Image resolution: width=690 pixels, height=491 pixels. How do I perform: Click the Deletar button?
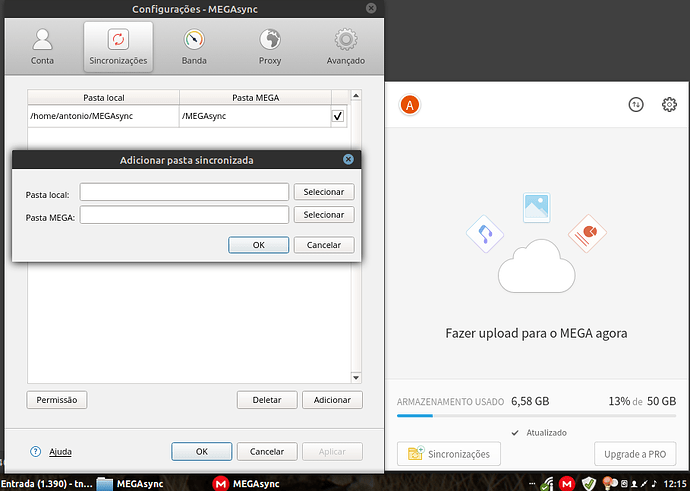tap(267, 400)
